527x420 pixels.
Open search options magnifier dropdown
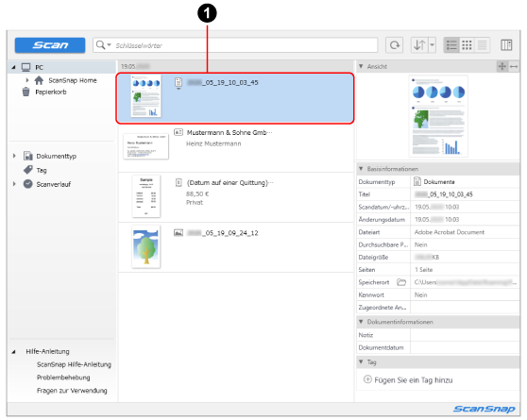pyautogui.click(x=104, y=45)
